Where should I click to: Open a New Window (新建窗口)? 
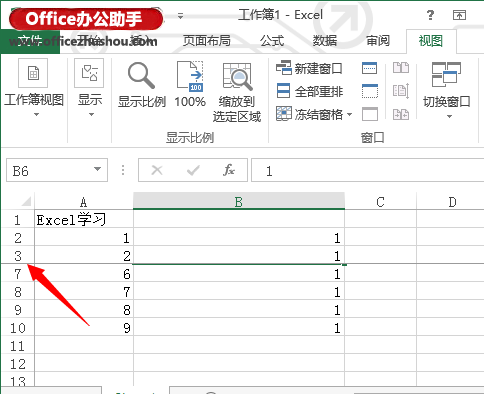pyautogui.click(x=309, y=68)
